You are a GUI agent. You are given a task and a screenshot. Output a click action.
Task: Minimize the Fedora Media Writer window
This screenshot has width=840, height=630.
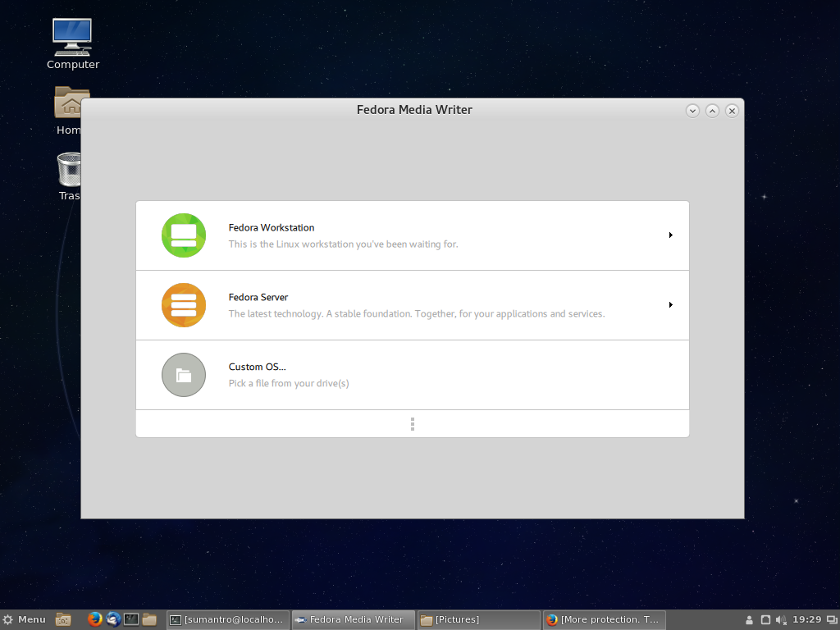[x=692, y=111]
